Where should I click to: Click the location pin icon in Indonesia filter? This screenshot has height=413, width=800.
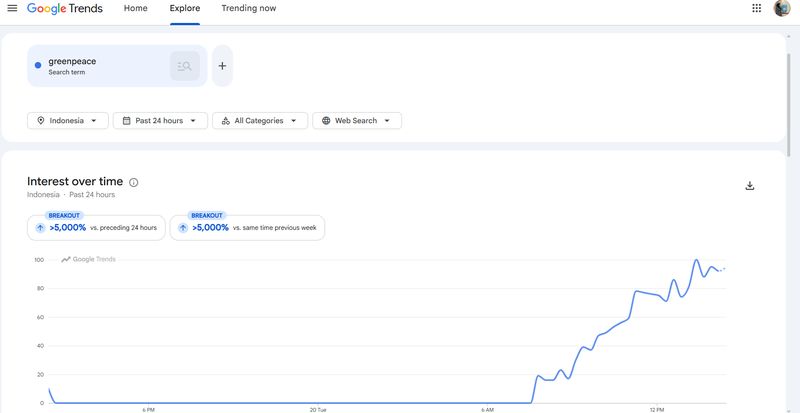coord(41,120)
